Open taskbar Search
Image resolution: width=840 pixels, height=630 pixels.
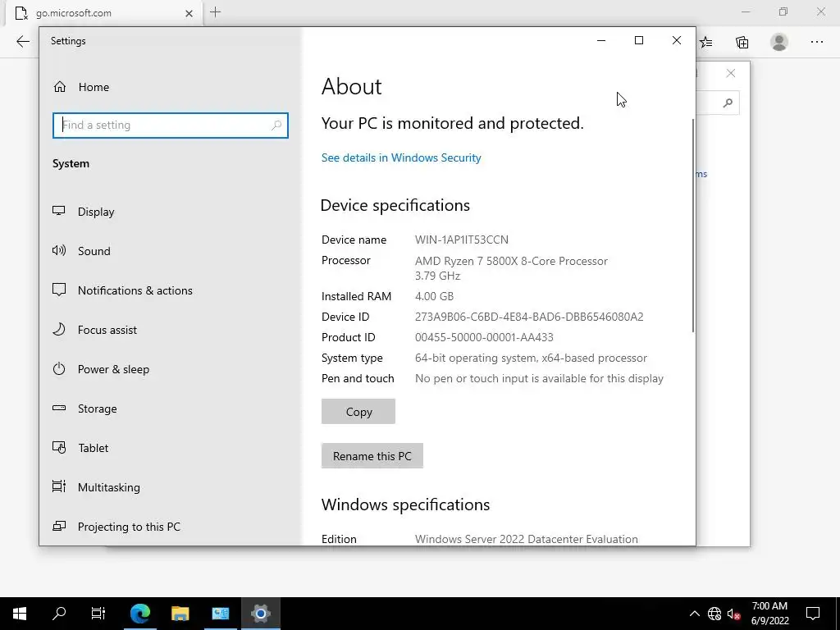click(x=59, y=614)
